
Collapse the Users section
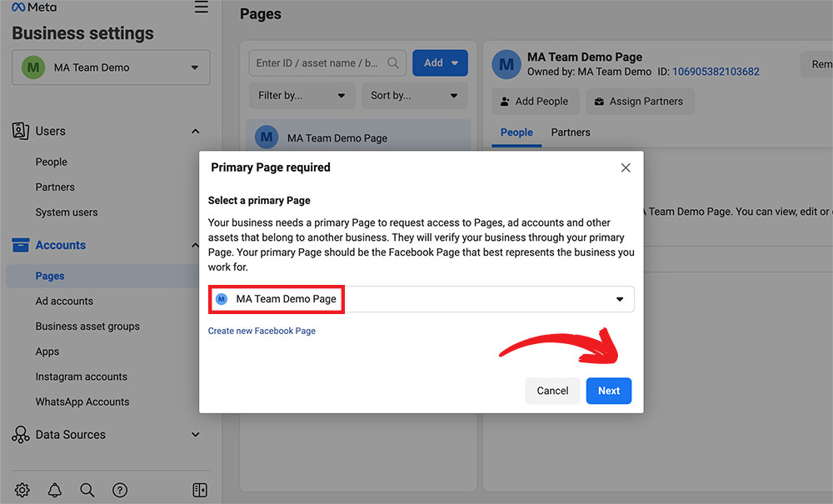click(196, 132)
